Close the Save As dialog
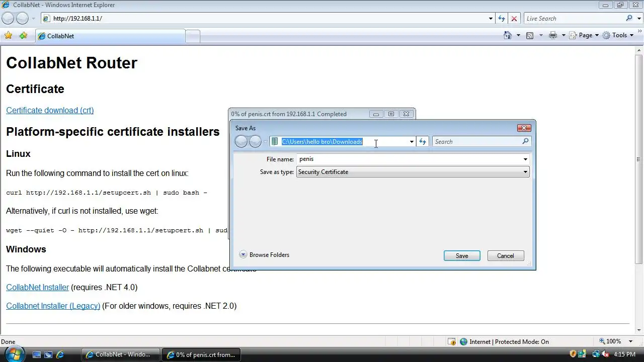This screenshot has height=362, width=644. 524,128
